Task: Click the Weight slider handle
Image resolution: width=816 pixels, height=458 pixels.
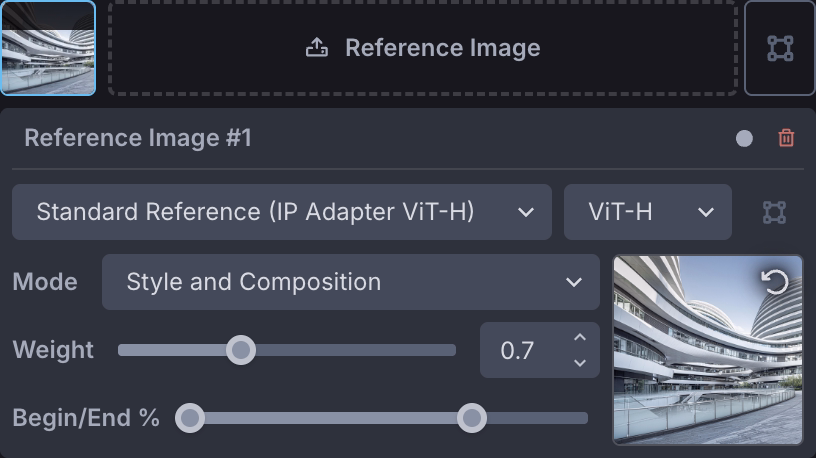Action: 240,350
